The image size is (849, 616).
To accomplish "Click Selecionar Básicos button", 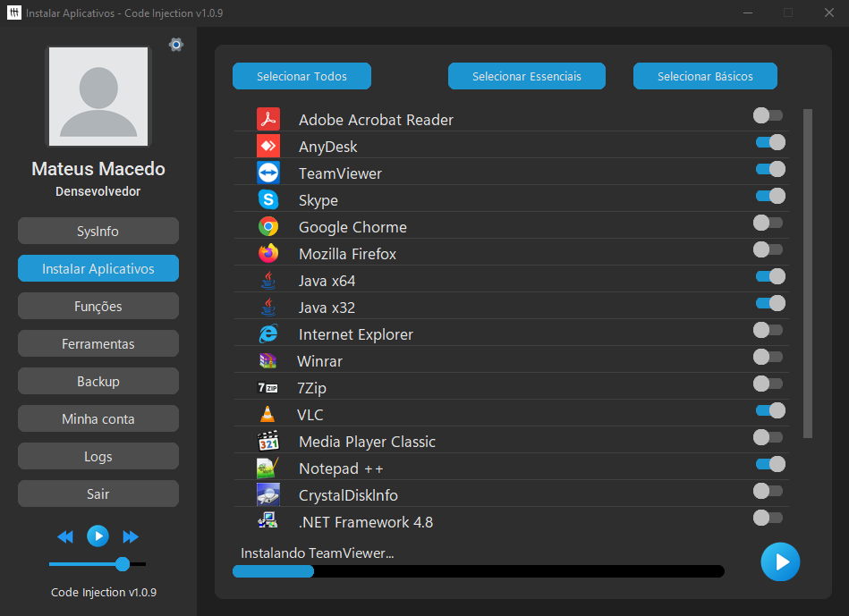I will (x=705, y=76).
